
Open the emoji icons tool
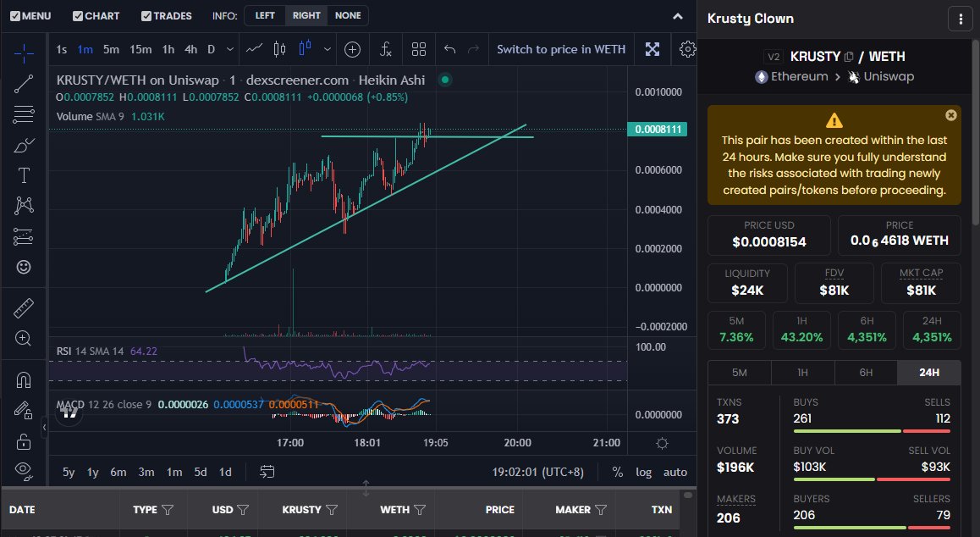click(24, 268)
